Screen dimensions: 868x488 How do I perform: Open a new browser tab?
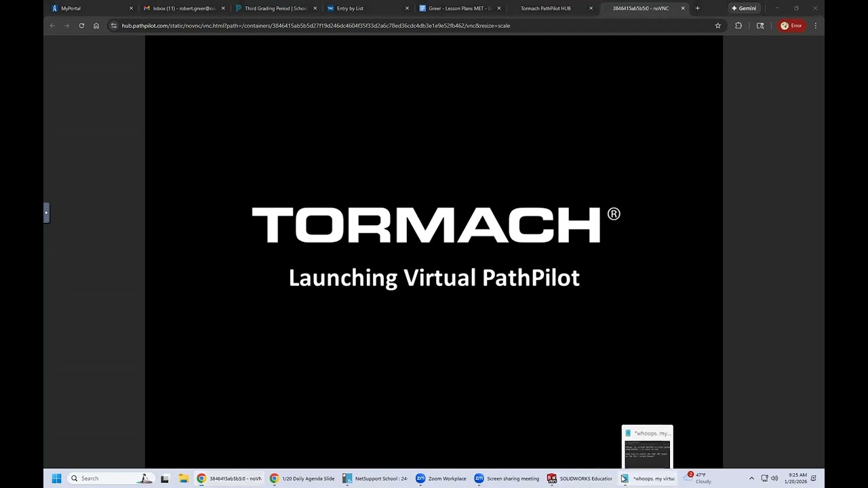697,8
